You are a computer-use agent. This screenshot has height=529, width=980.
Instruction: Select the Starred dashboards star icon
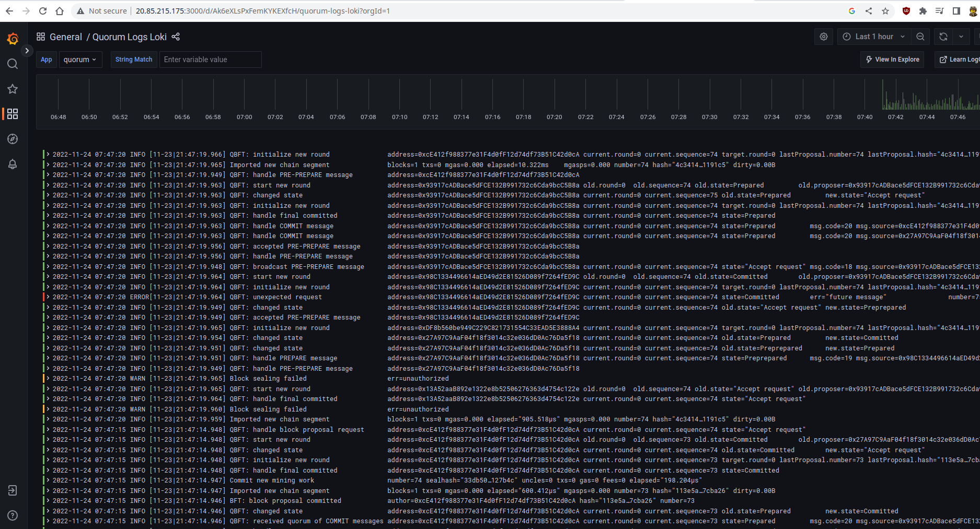[13, 89]
